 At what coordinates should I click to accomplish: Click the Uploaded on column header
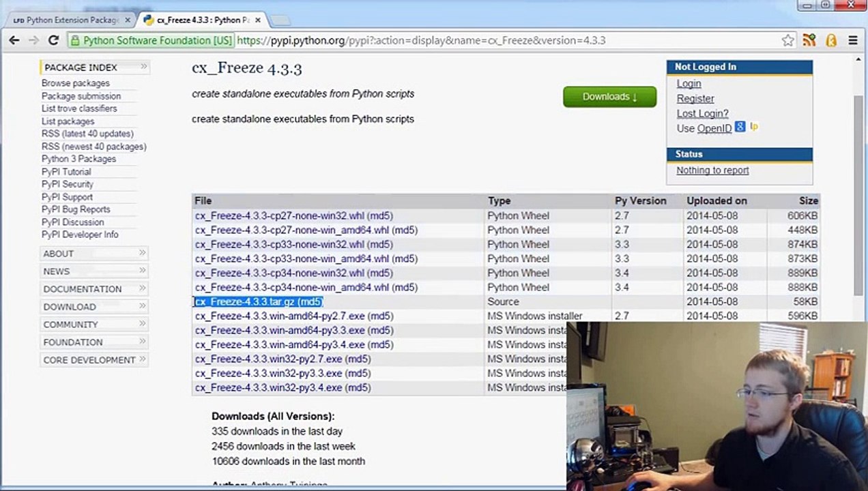coord(717,200)
